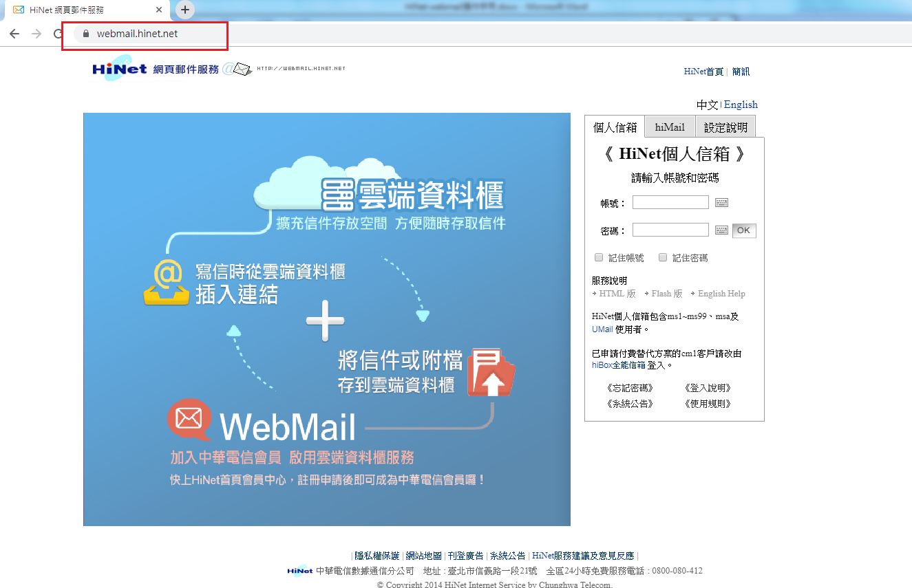The width and height of the screenshot is (912, 588).
Task: Open the 網站地圖 footer link
Action: click(423, 556)
